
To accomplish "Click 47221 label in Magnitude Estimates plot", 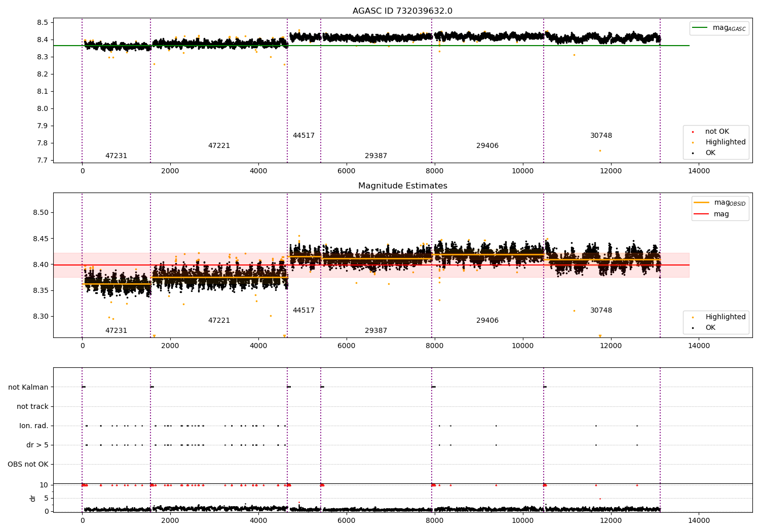I will [219, 321].
